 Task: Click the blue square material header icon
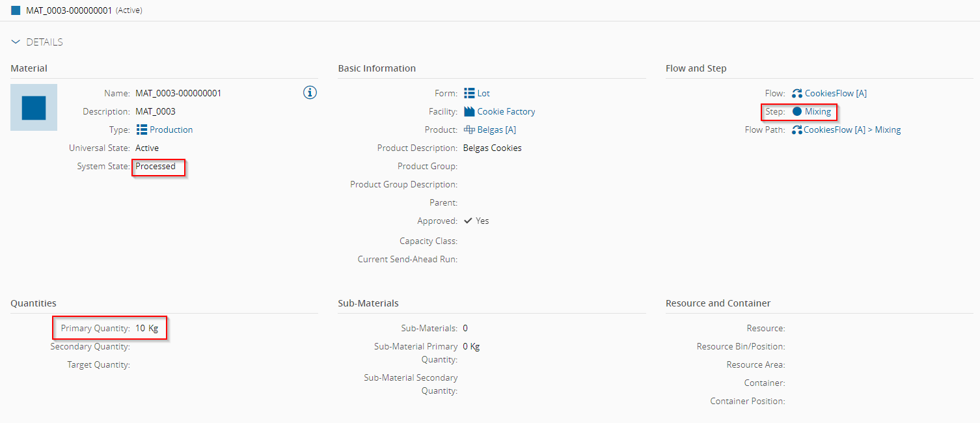(16, 10)
